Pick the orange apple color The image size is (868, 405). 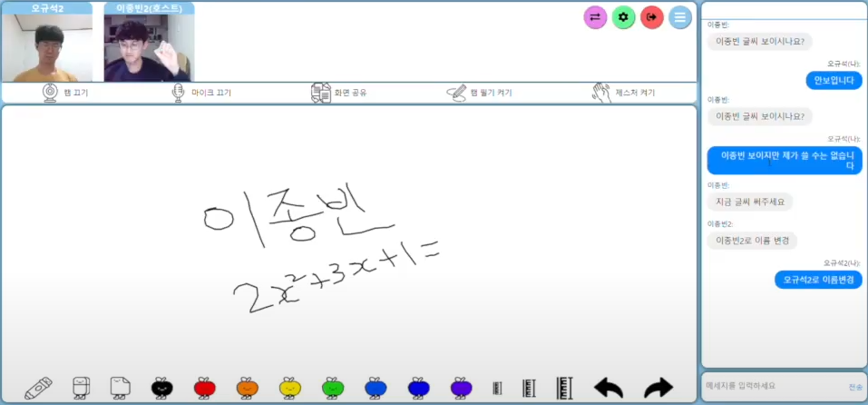click(248, 387)
